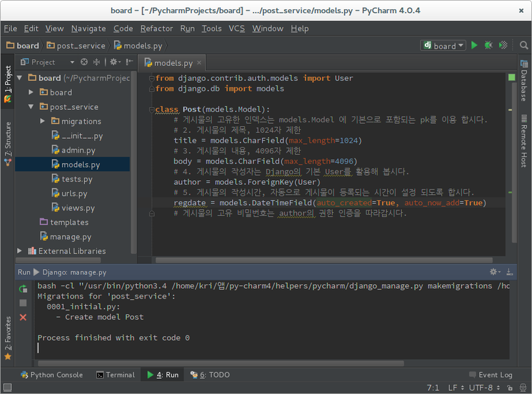
Task: Expand the migrations folder
Action: click(x=42, y=121)
